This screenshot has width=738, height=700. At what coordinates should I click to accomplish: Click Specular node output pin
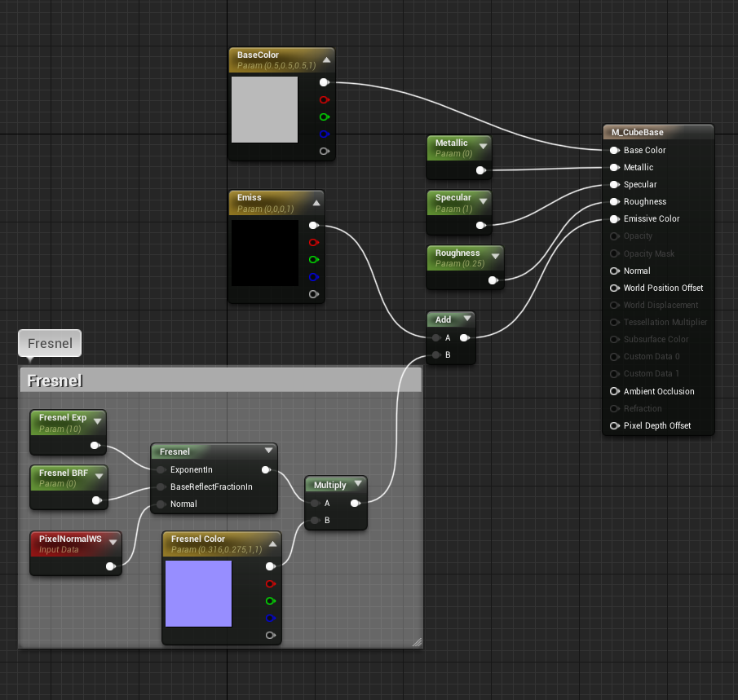[481, 226]
